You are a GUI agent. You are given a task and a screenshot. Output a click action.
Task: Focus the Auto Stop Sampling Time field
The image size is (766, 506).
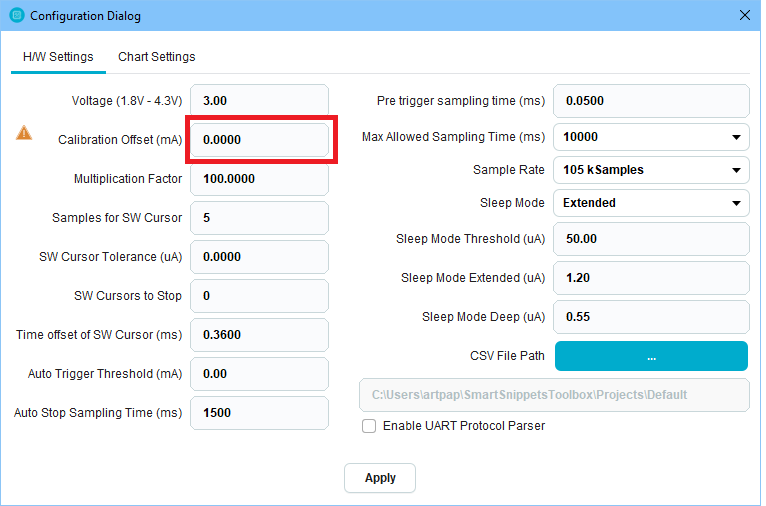pyautogui.click(x=259, y=413)
